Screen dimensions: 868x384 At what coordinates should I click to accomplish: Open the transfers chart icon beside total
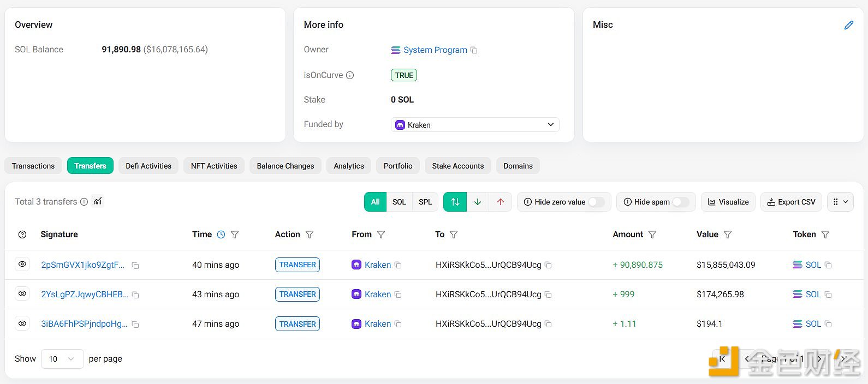point(98,201)
